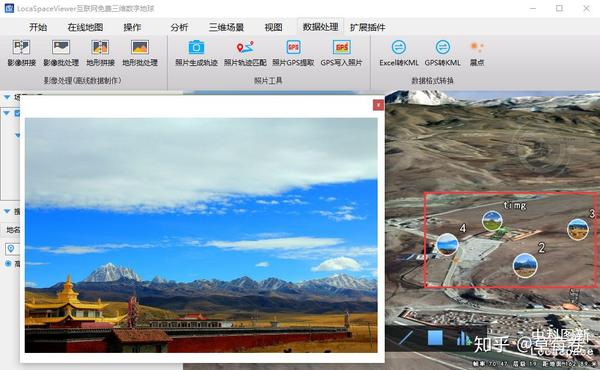The image size is (600, 370).
Task: Open the 扩展插件 ribbon tab
Action: point(368,27)
